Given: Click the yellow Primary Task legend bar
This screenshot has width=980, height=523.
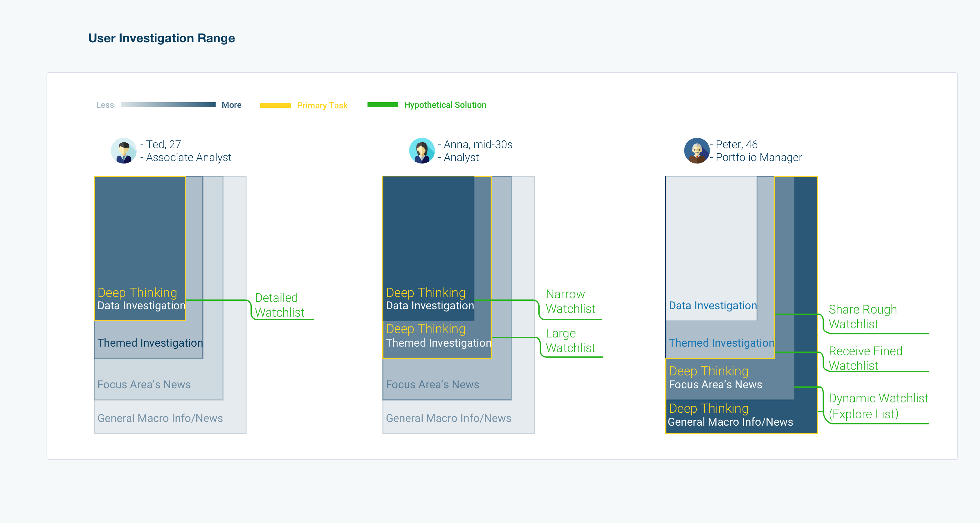Looking at the screenshot, I should click(x=275, y=105).
